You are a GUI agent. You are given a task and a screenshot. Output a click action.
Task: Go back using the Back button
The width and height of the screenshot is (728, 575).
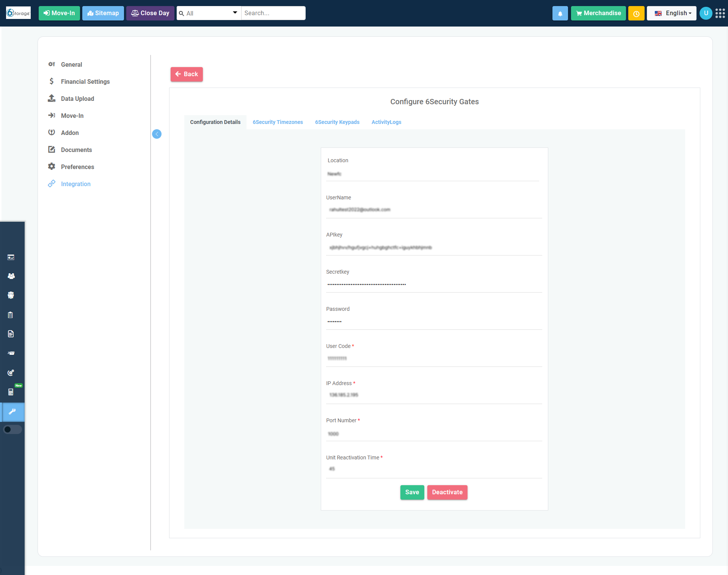(187, 74)
